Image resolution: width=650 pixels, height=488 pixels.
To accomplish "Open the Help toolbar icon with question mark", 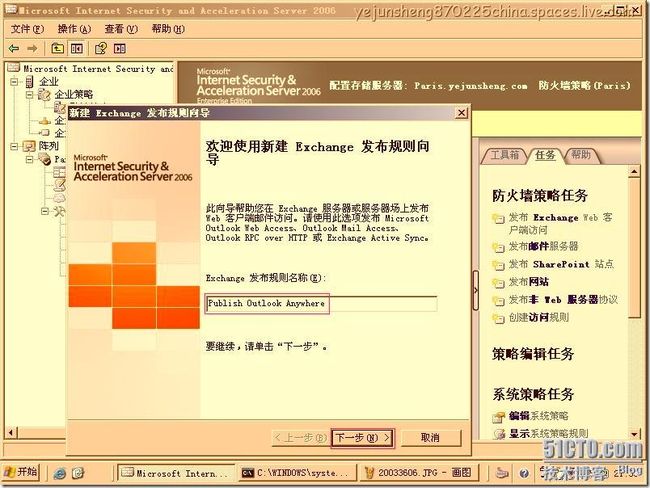I will click(101, 49).
